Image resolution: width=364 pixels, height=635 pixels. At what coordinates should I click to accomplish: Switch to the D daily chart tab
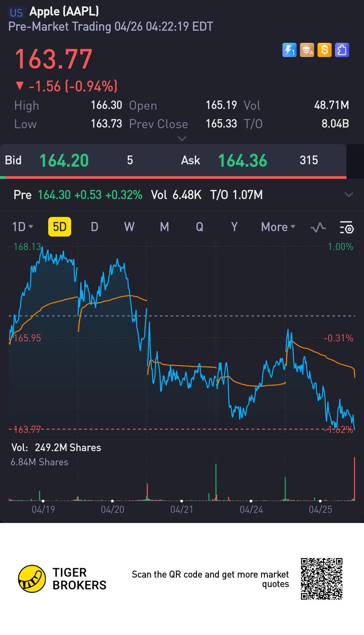(94, 227)
